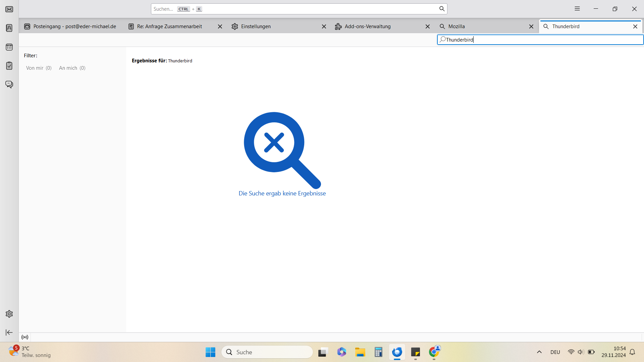Viewport: 644px width, 362px height.
Task: Open the Calendar sidebar icon
Action: 9,47
